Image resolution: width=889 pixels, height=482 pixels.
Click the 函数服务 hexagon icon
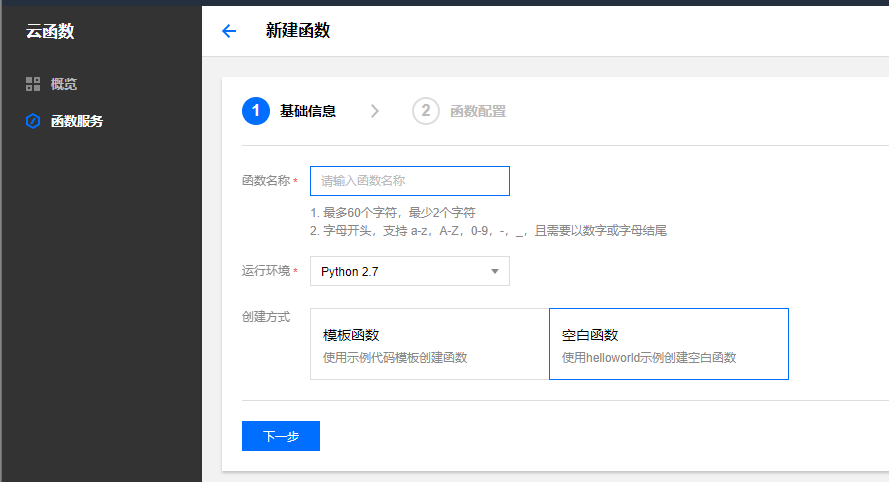(x=33, y=121)
